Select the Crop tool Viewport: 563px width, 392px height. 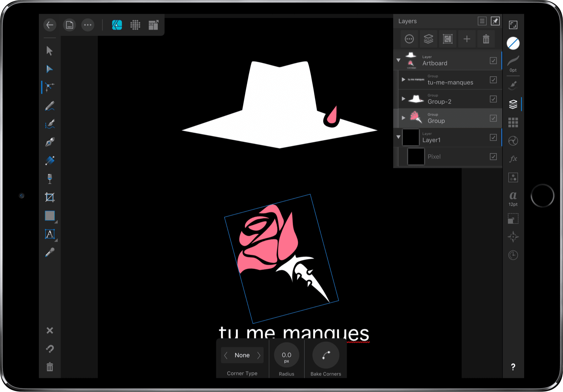pos(50,197)
